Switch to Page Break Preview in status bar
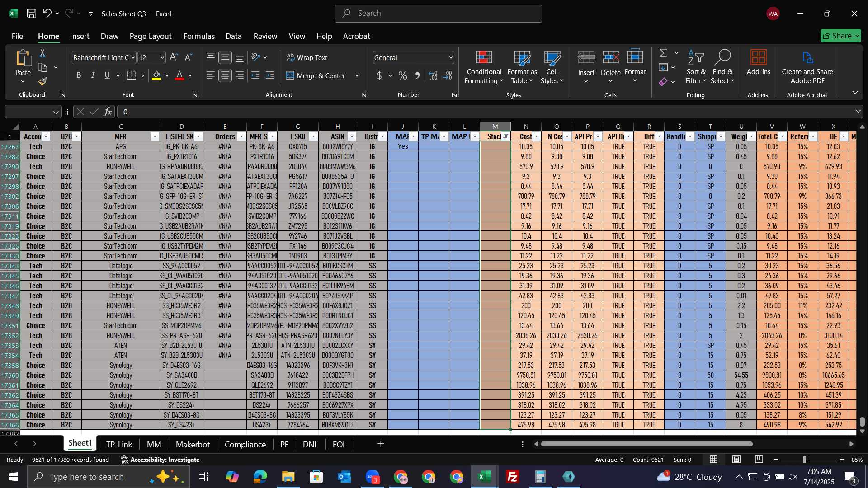This screenshot has height=488, width=868. 759,460
